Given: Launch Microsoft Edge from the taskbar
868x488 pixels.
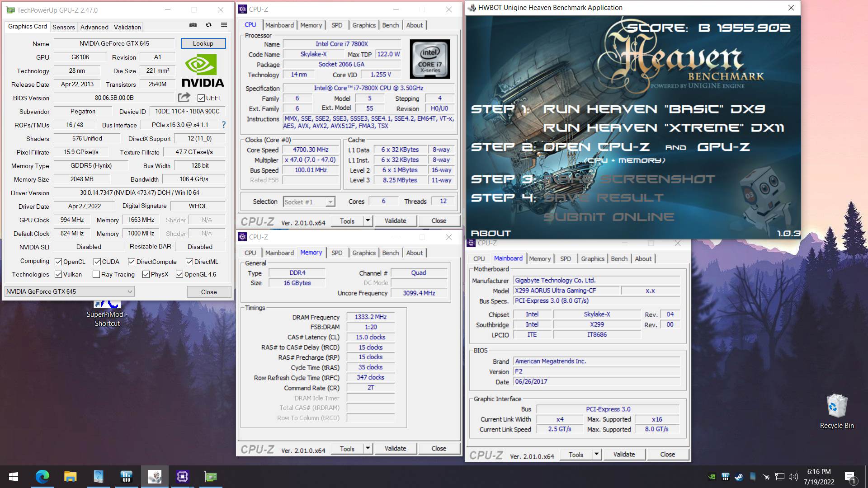Looking at the screenshot, I should pyautogui.click(x=42, y=476).
